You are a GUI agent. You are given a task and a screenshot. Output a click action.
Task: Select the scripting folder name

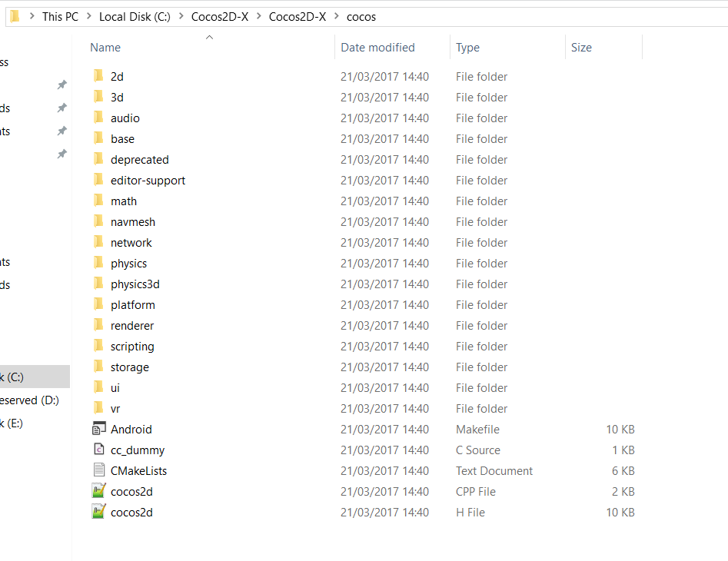[x=132, y=347]
